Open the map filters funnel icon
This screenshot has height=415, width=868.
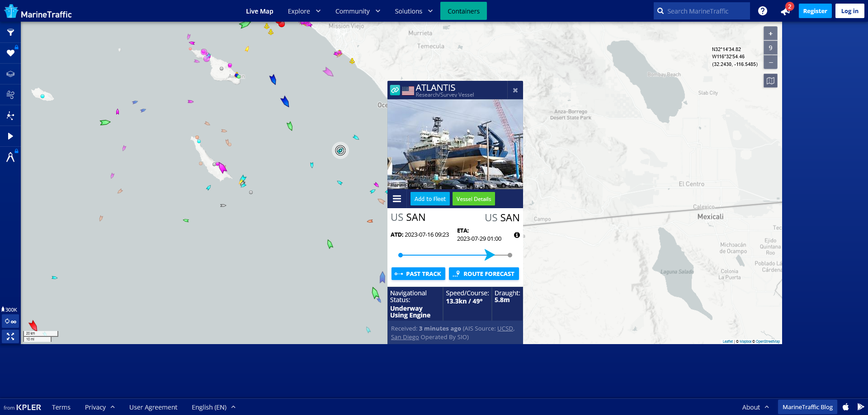pyautogui.click(x=10, y=33)
